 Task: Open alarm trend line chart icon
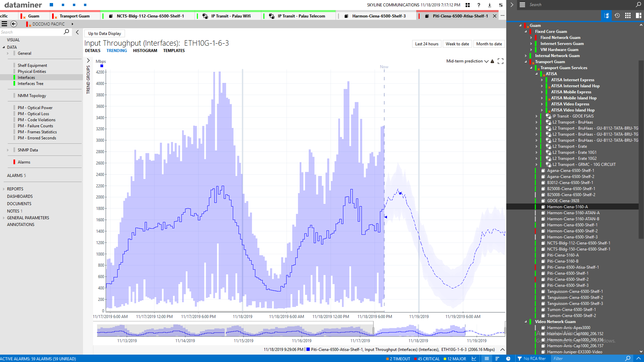474,359
